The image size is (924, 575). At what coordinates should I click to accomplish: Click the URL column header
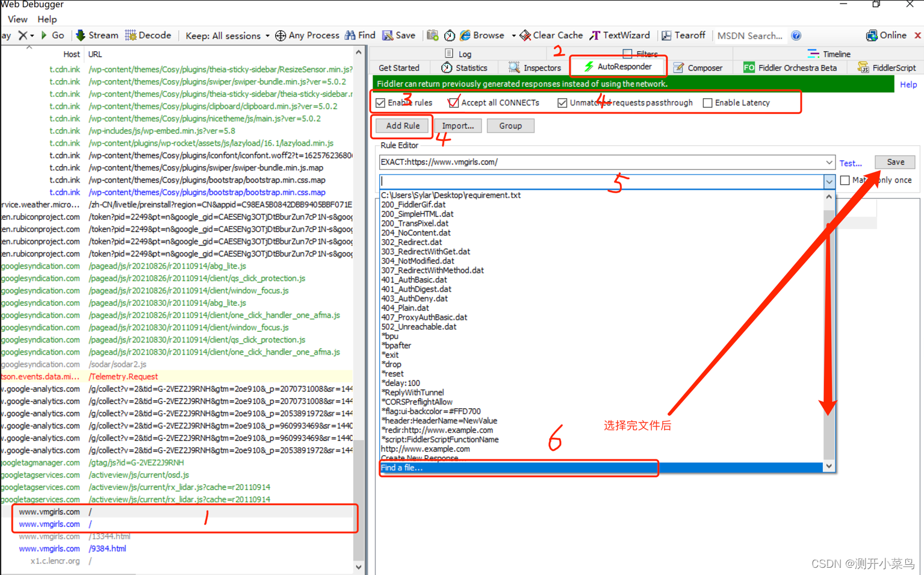pos(95,54)
